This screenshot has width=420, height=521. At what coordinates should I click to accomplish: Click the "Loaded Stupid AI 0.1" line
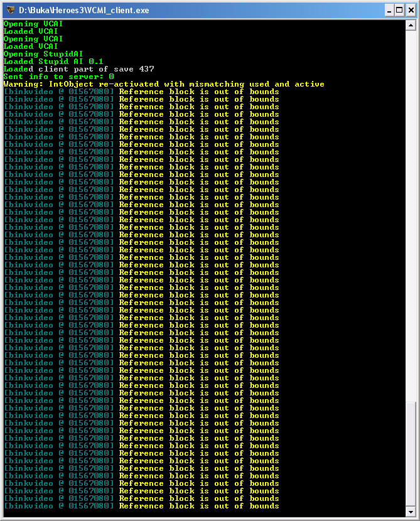click(53, 62)
